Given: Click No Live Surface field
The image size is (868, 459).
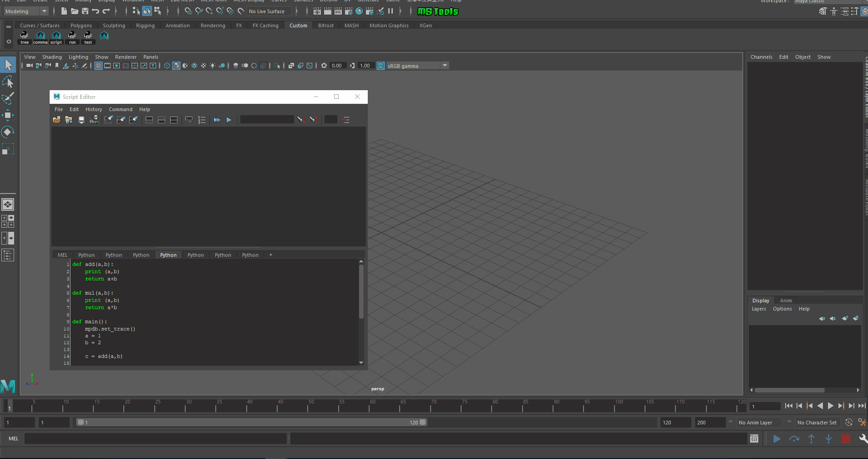Looking at the screenshot, I should [x=269, y=11].
